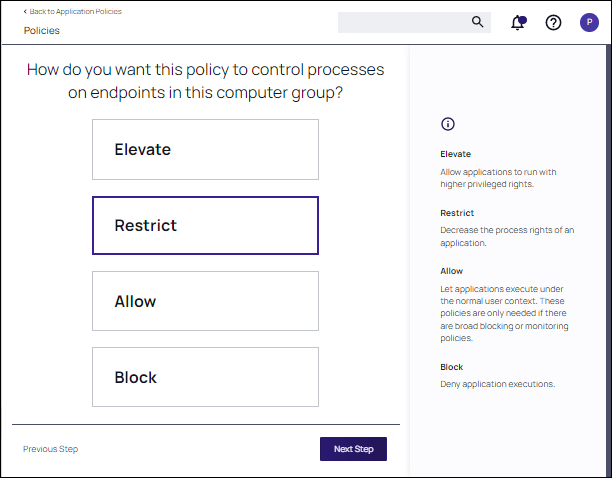Choose the Allow policy option
This screenshot has width=612, height=478.
click(205, 301)
